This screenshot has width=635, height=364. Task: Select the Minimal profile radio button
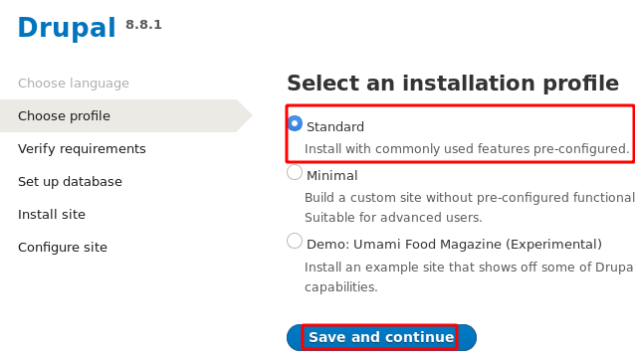(x=295, y=172)
